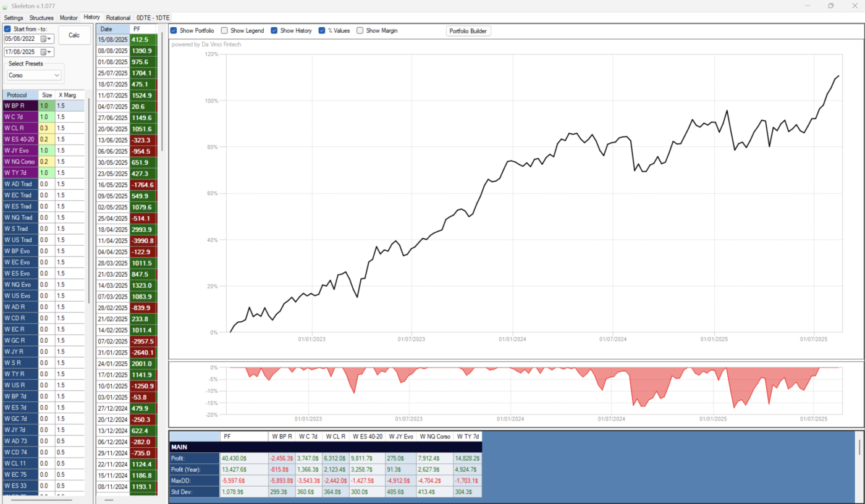865x504 pixels.
Task: Toggle the 'Start from - to' checkbox
Action: click(x=7, y=29)
